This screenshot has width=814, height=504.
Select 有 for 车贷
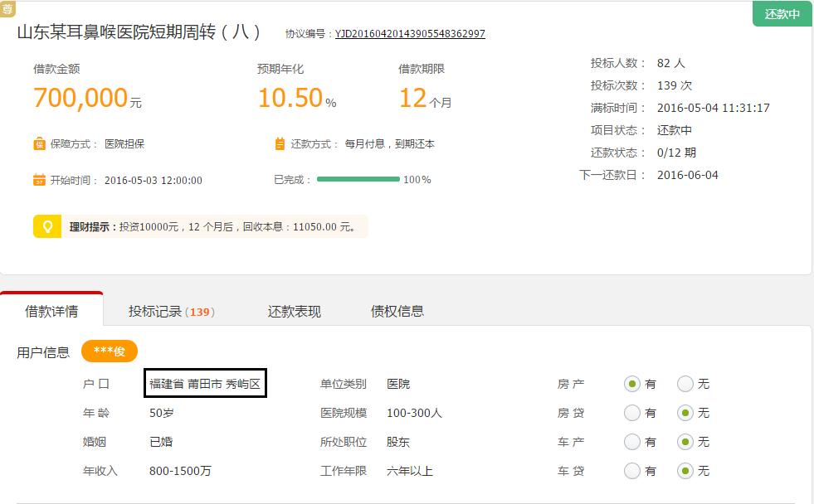click(x=631, y=471)
